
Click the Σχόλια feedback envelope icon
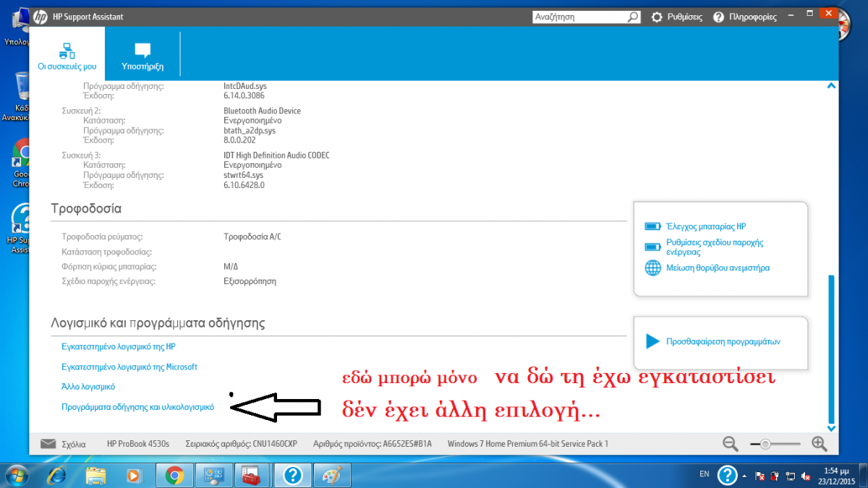[x=48, y=444]
